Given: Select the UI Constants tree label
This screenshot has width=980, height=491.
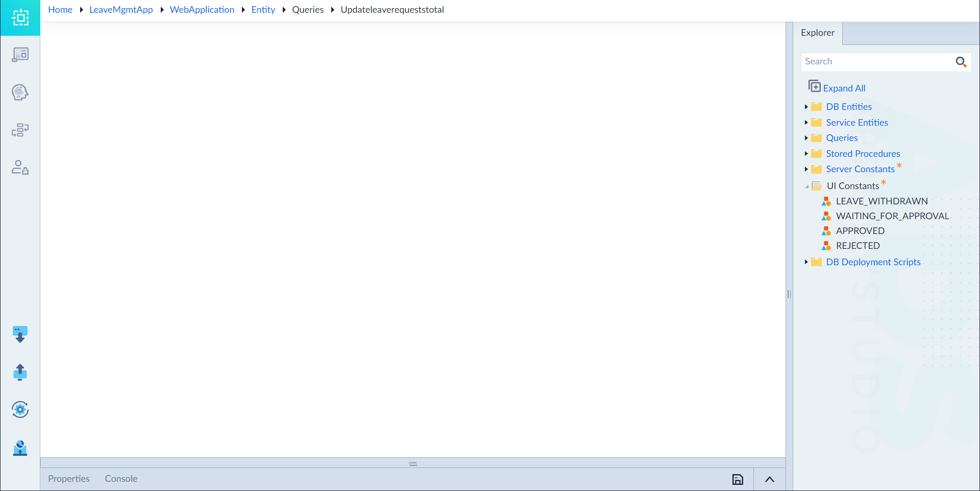Looking at the screenshot, I should click(853, 186).
